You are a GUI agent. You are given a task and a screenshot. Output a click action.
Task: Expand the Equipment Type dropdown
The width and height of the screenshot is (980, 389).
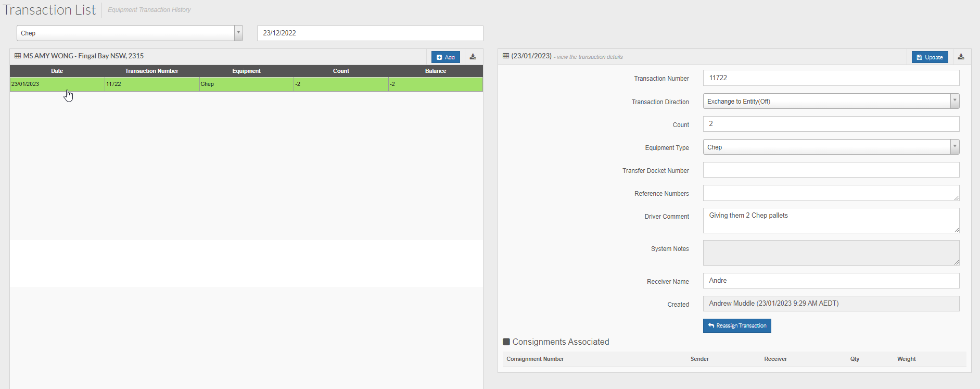point(831,147)
